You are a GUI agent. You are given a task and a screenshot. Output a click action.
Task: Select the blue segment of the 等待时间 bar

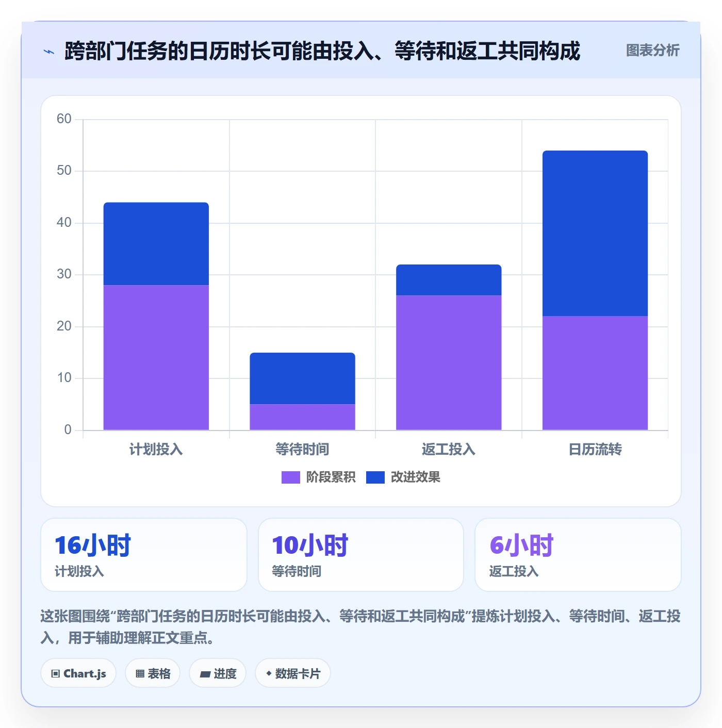[303, 378]
